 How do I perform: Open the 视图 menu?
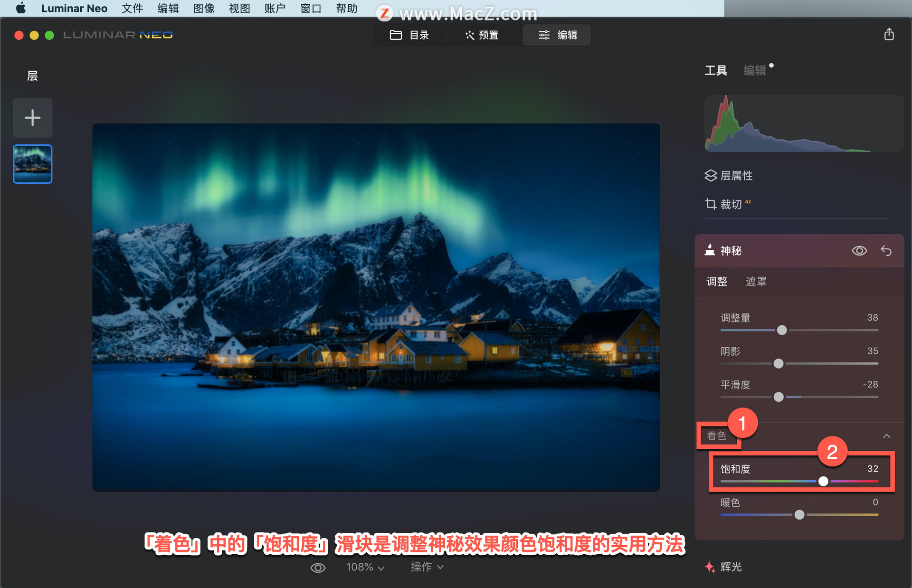(x=239, y=8)
